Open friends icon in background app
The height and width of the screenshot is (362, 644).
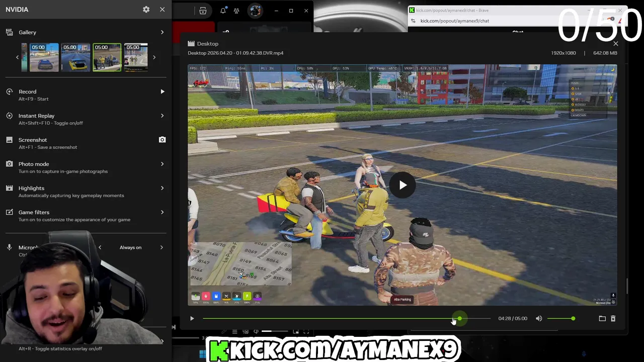click(236, 11)
